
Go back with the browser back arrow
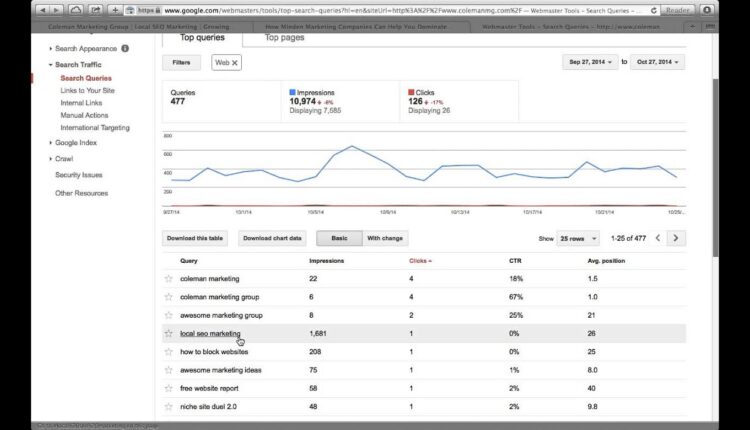[42, 10]
